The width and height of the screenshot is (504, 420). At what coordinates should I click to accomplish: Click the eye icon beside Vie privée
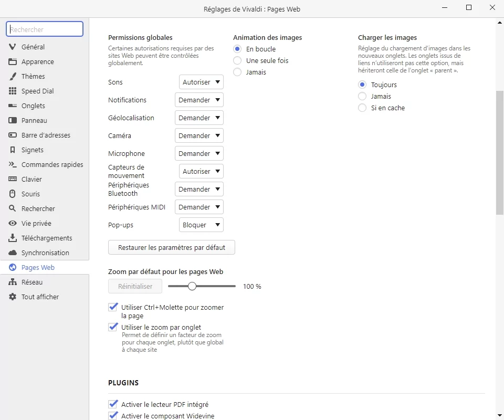point(13,223)
